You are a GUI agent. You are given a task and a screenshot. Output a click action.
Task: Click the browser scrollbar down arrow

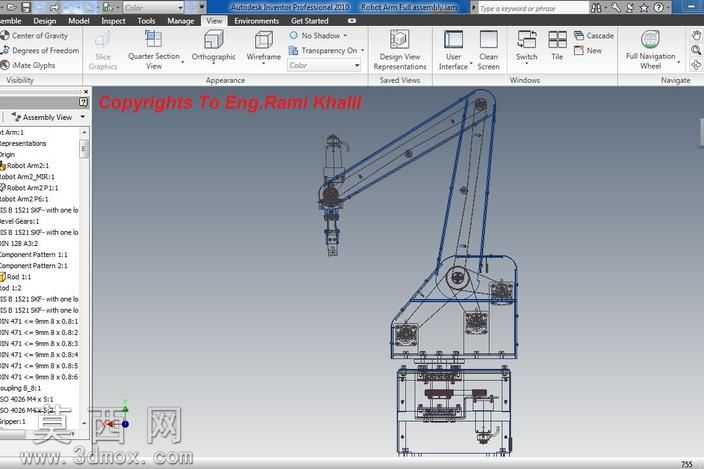point(84,423)
